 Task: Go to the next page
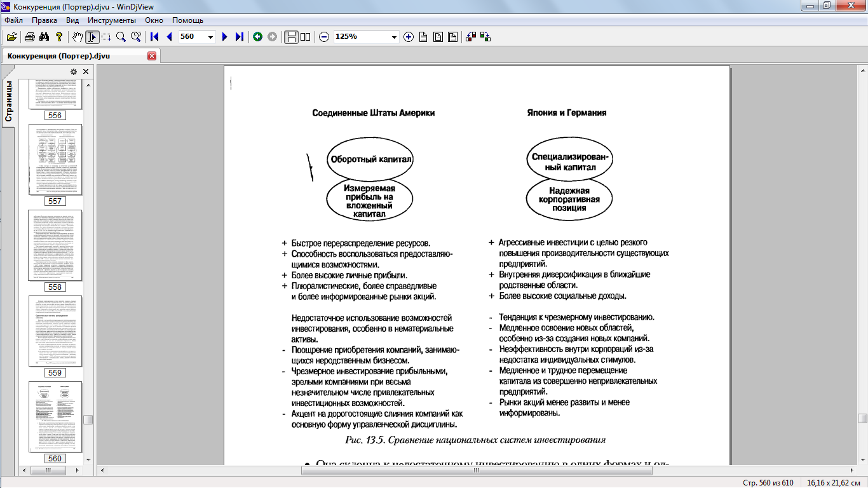pyautogui.click(x=225, y=37)
